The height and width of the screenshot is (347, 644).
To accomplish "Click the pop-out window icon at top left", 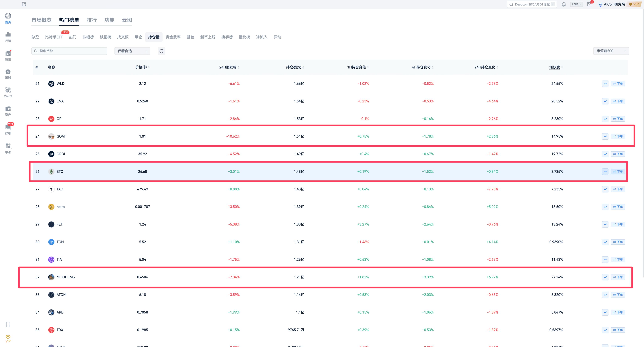I will pos(24,4).
